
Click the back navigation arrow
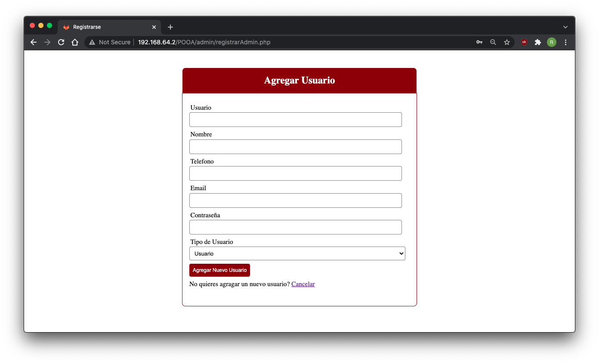tap(33, 42)
